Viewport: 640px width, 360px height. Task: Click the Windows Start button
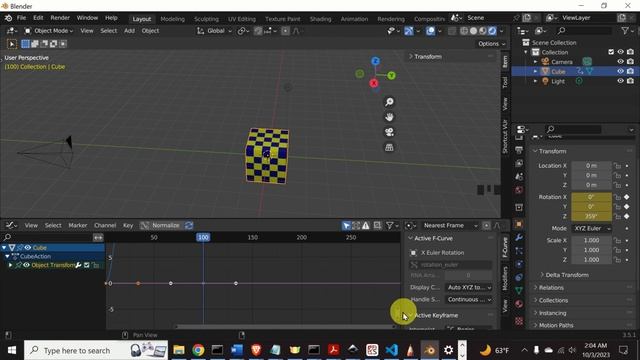point(11,350)
